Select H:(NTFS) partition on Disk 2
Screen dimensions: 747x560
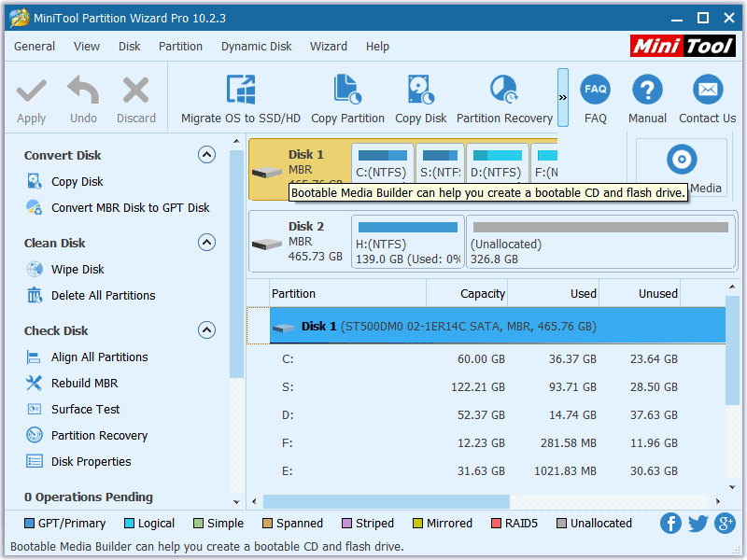[x=408, y=242]
